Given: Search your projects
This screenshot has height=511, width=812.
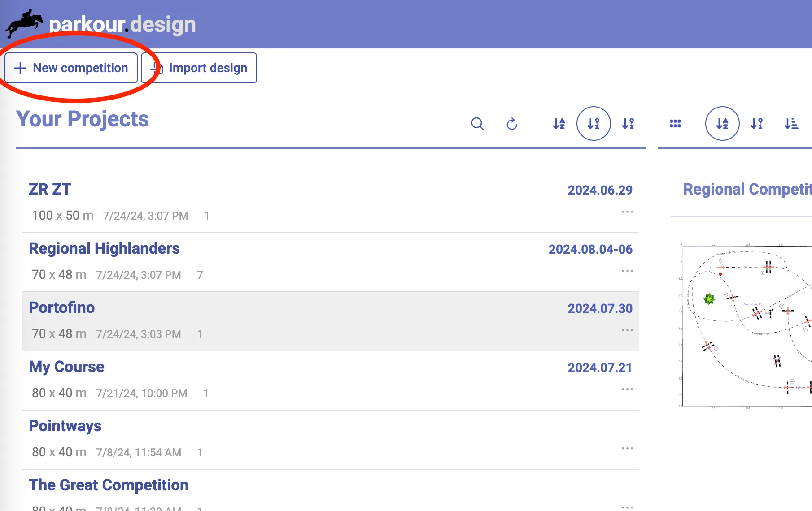Looking at the screenshot, I should (x=477, y=124).
